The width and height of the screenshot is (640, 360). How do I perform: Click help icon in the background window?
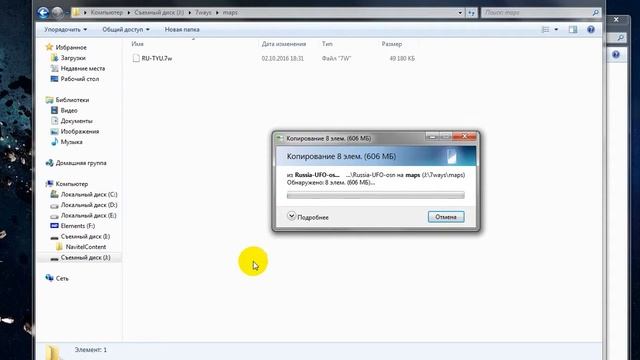click(616, 54)
